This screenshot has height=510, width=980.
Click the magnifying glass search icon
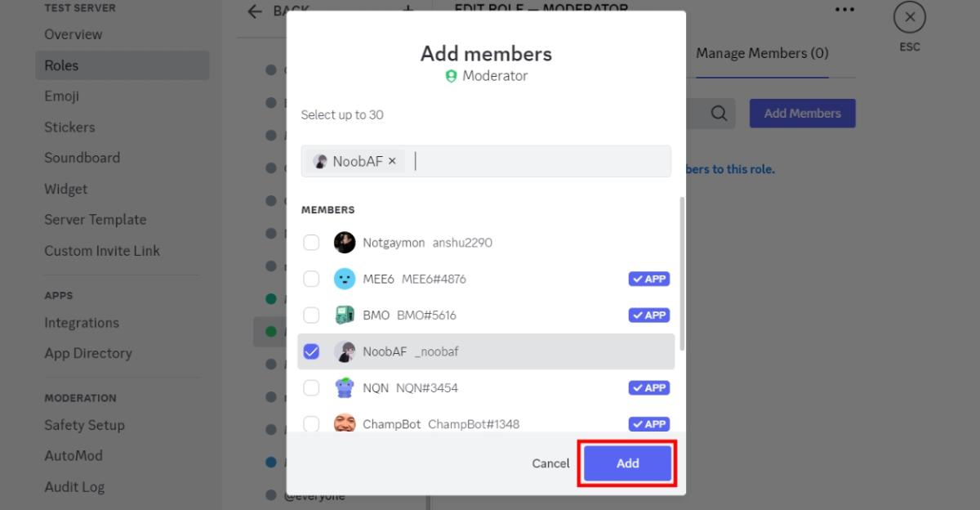[718, 113]
